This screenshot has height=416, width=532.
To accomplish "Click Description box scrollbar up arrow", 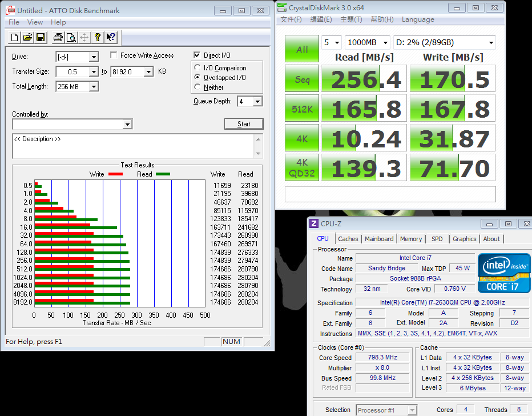I will (x=258, y=139).
